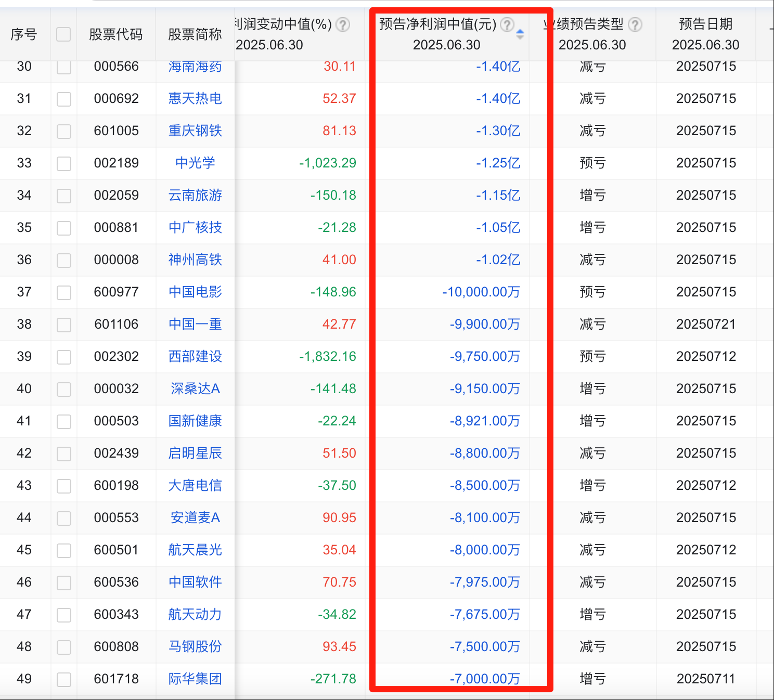Click the 预告日期 column header

click(706, 24)
